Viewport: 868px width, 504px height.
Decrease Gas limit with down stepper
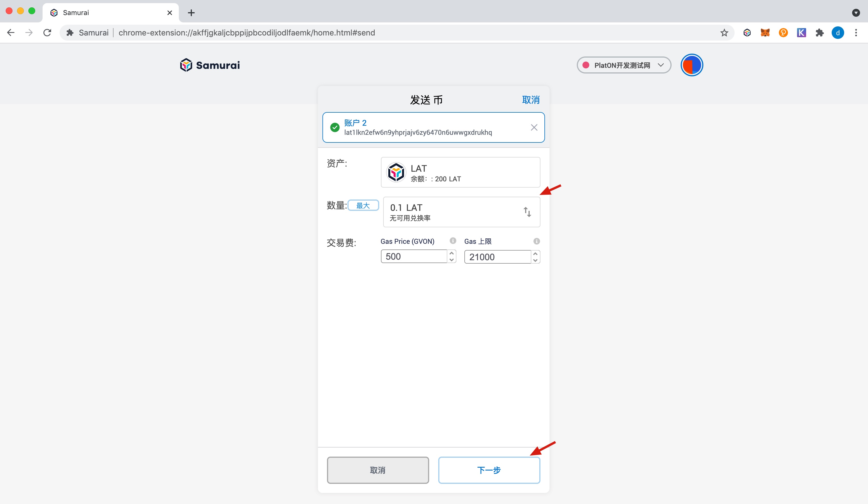pyautogui.click(x=535, y=260)
